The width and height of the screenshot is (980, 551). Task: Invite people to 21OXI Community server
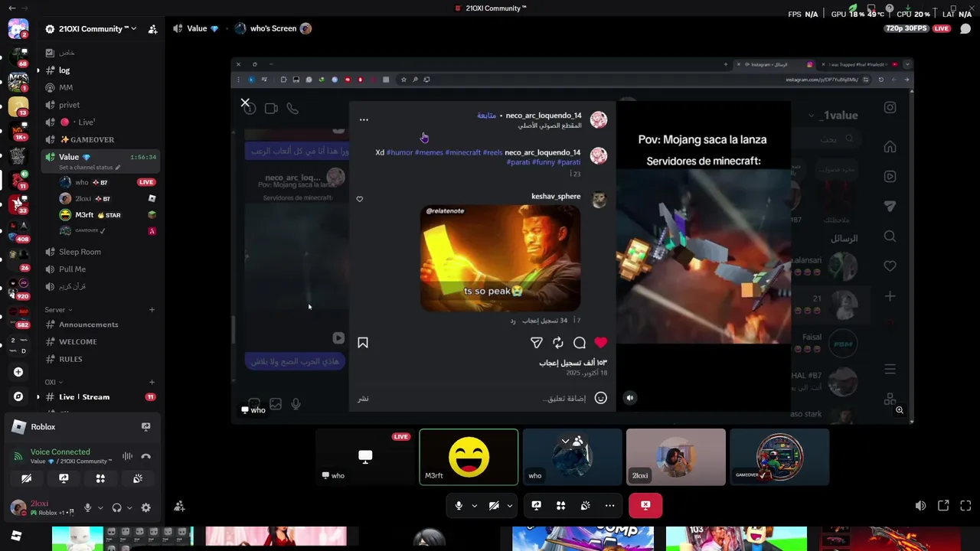click(152, 29)
